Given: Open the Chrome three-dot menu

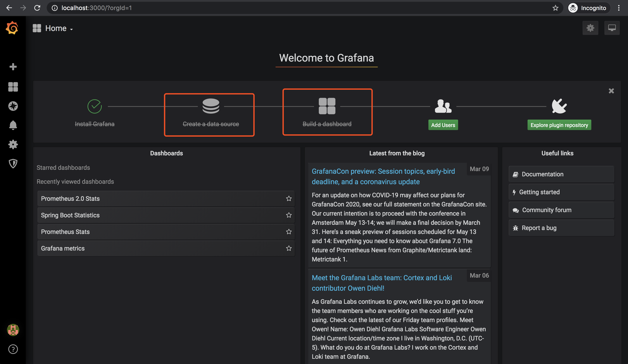Looking at the screenshot, I should 619,8.
